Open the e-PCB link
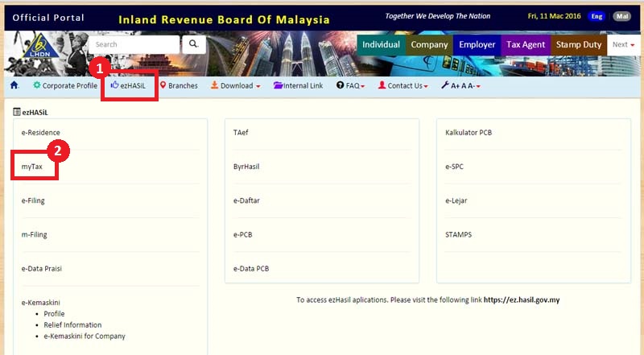This screenshot has height=355, width=644. click(x=243, y=234)
